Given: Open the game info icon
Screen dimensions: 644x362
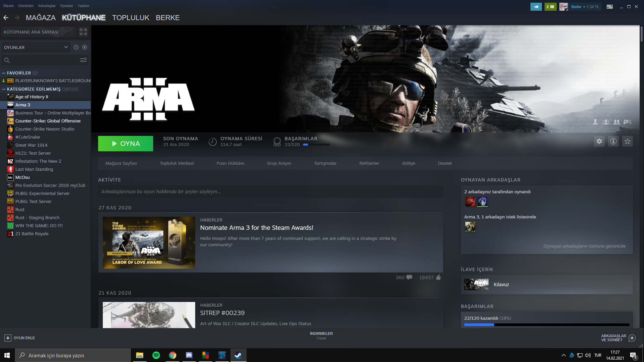Looking at the screenshot, I should (613, 141).
